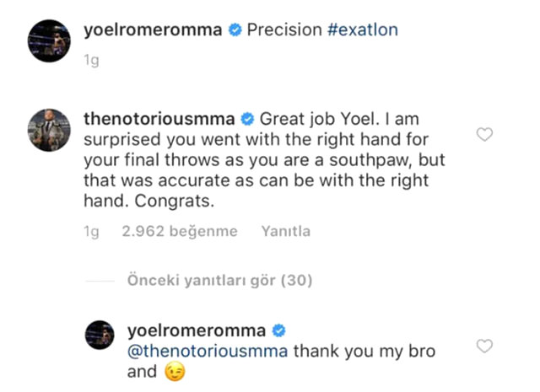Image resolution: width=540 pixels, height=392 pixels.
Task: Click verified badge beside thenotoriousmma username
Action: pos(249,117)
